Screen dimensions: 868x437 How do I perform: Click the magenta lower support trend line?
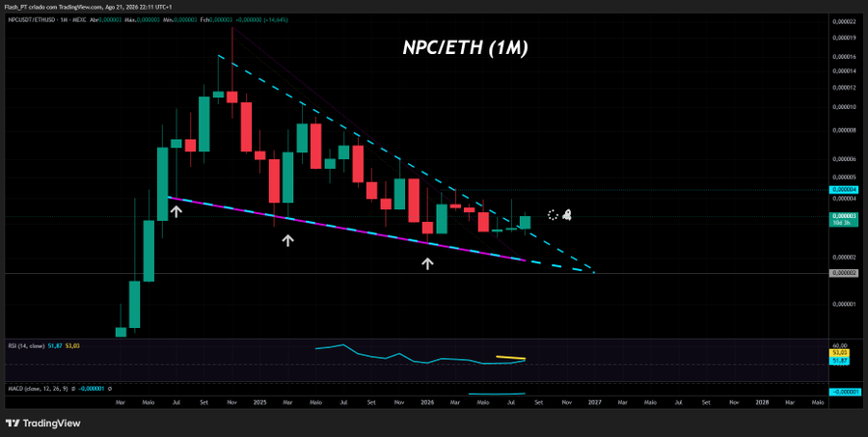click(x=346, y=229)
